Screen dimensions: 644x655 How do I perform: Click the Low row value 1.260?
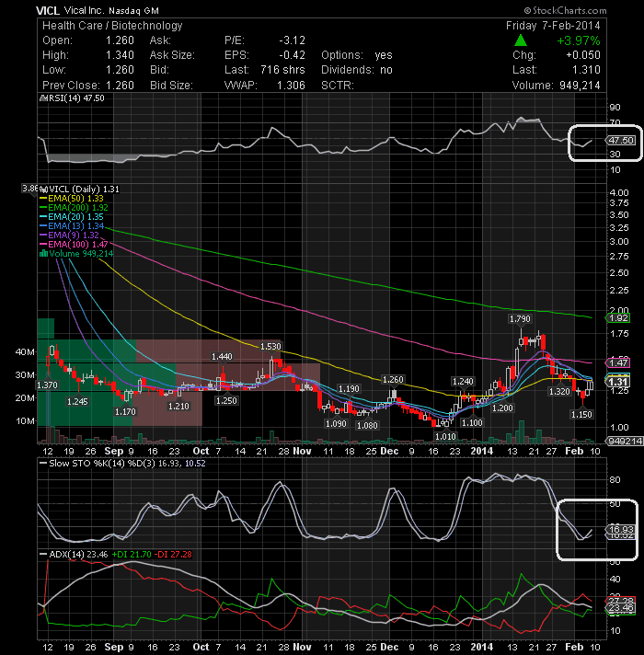tap(120, 70)
